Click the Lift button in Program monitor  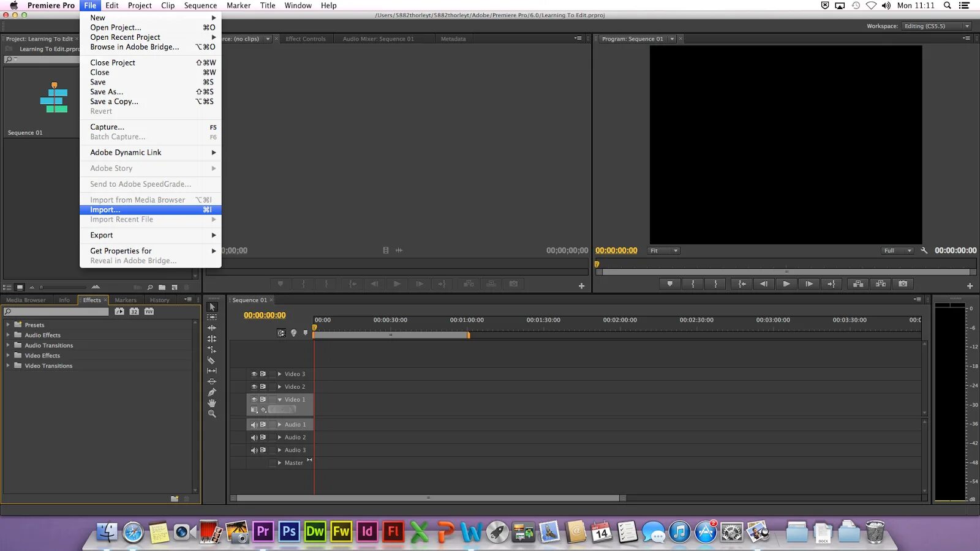click(858, 284)
